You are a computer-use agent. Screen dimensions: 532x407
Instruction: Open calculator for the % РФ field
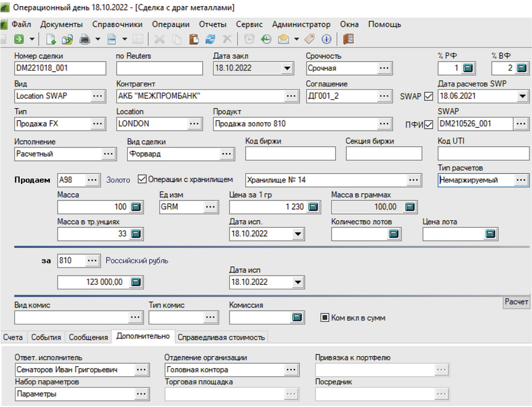point(468,68)
